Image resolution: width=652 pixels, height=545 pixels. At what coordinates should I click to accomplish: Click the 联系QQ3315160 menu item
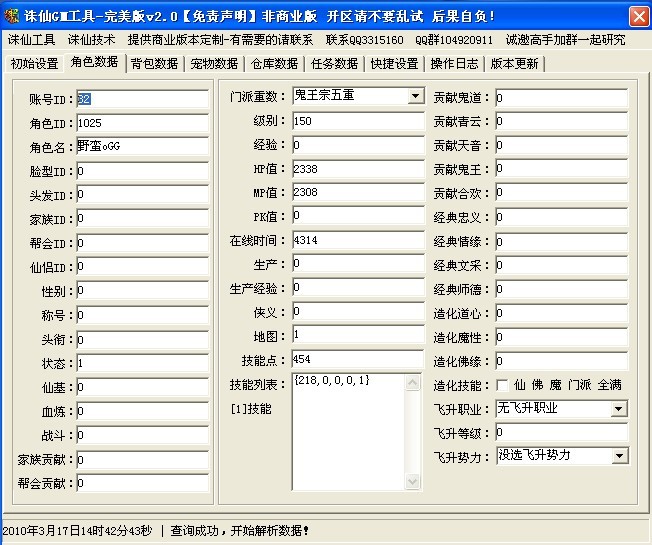364,40
